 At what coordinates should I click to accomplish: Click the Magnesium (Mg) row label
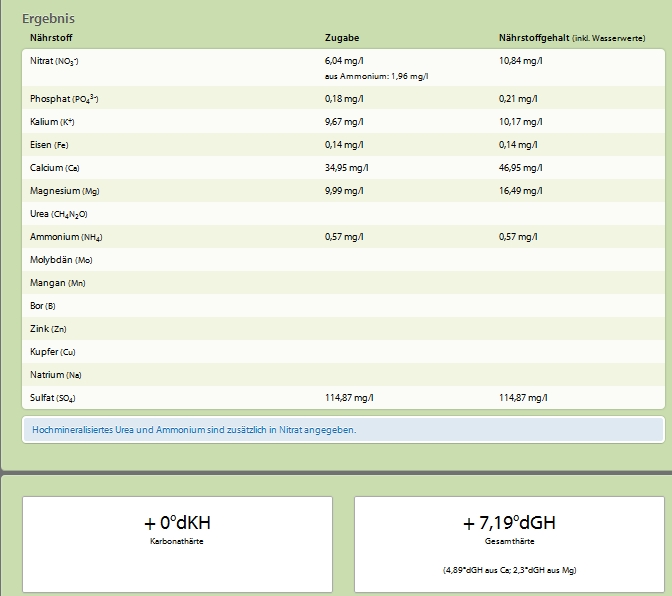point(64,191)
